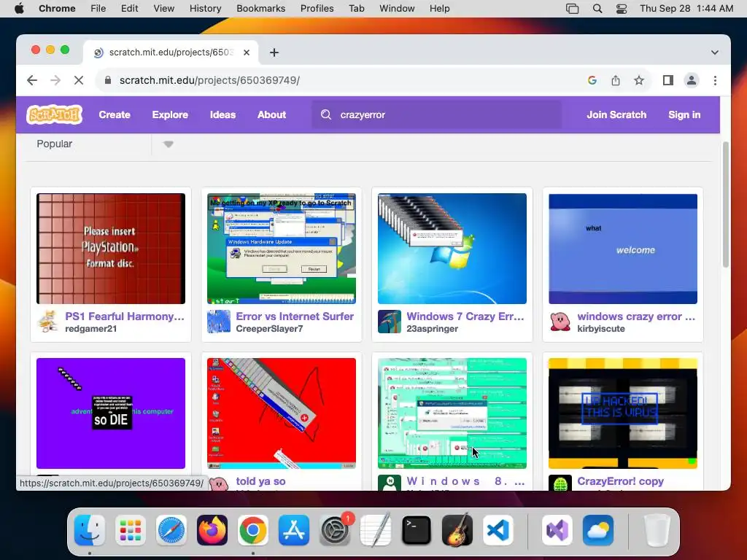Click the address bar URL

pyautogui.click(x=209, y=80)
